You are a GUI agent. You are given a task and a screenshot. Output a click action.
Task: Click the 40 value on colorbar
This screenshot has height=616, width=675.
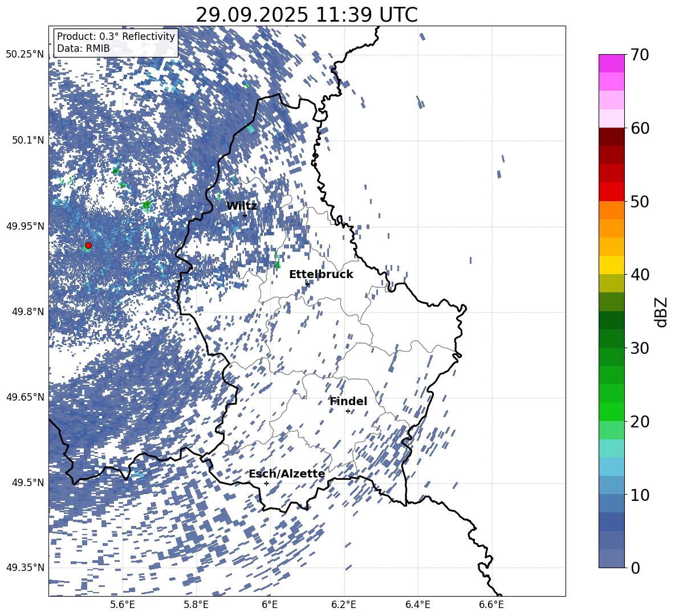[x=639, y=275]
